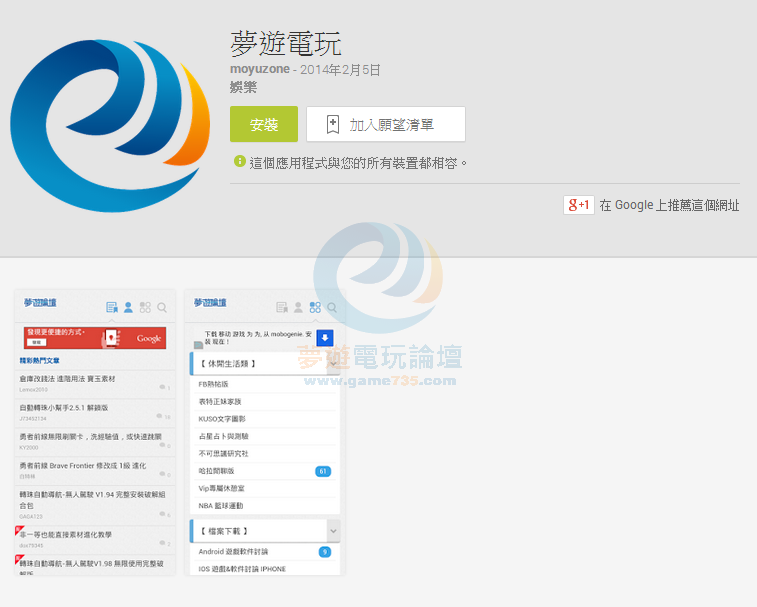757x607 pixels.
Task: Click the user profile icon in second screenshot
Action: 298,307
